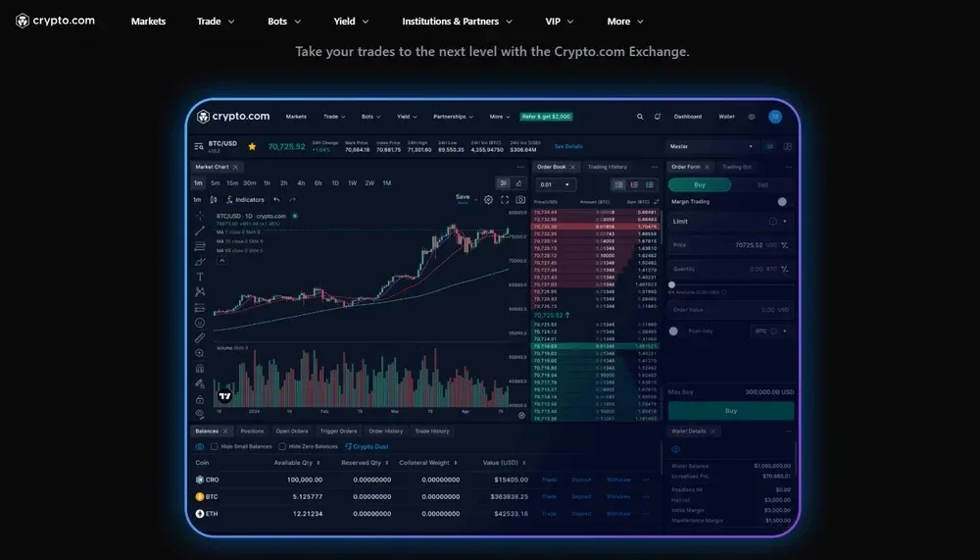Screen dimensions: 980x560
Task: Select the 1D chart interval
Action: [335, 183]
